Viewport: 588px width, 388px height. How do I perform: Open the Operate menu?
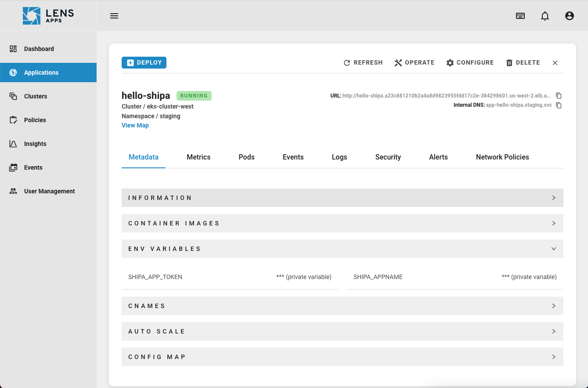pos(415,63)
